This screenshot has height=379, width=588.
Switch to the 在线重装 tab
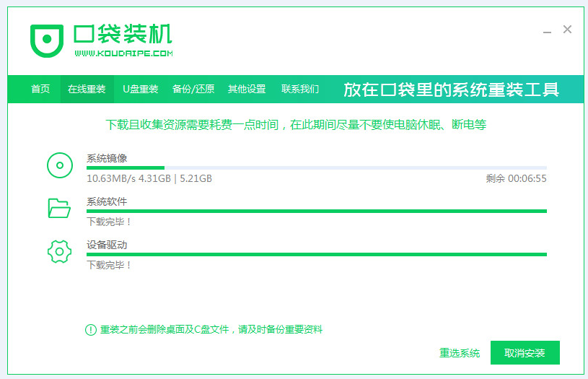(x=87, y=90)
